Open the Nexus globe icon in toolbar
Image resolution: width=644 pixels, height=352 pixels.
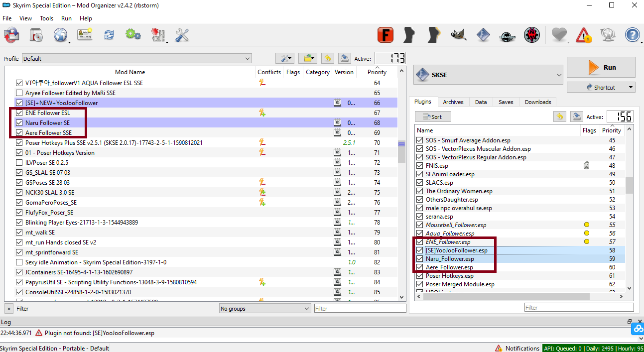tap(60, 35)
